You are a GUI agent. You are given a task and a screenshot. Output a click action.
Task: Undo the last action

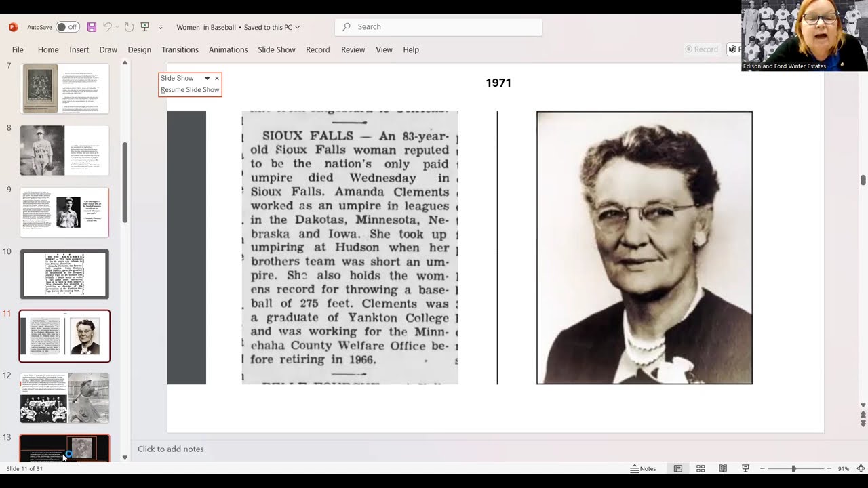(107, 27)
